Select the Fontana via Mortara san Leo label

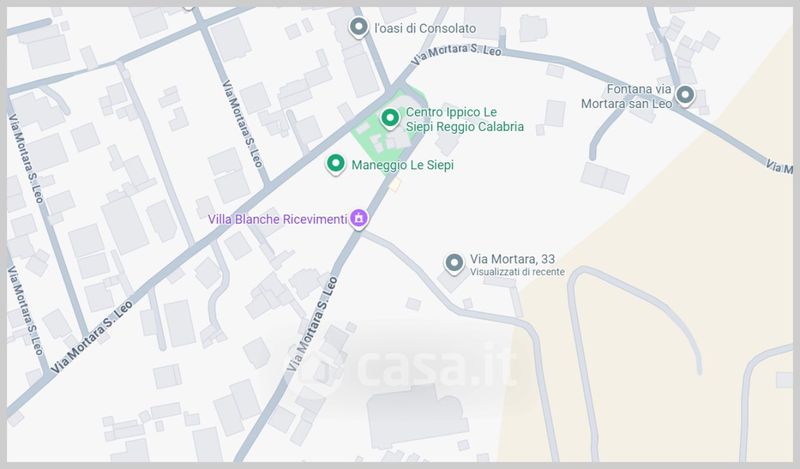click(x=627, y=96)
